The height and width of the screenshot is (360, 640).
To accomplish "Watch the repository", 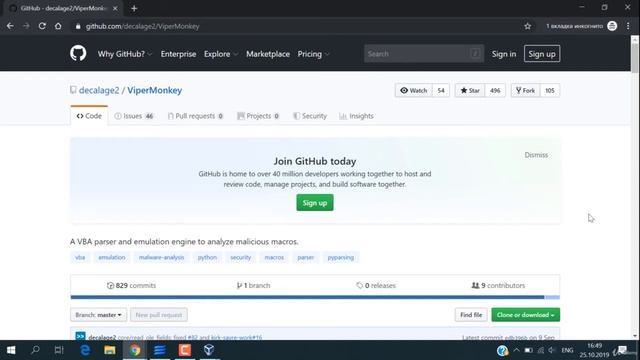I will coord(413,90).
